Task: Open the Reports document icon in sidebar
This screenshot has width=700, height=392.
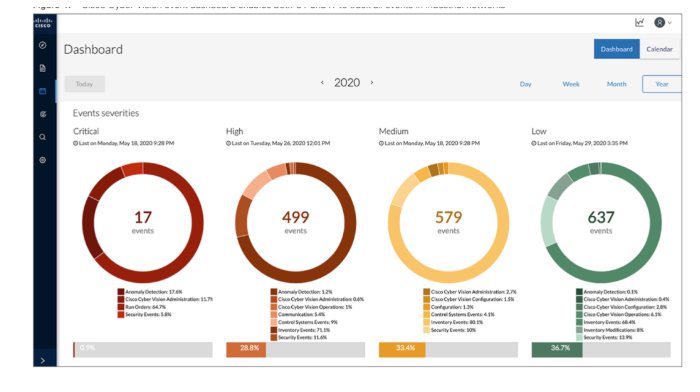Action: [x=43, y=68]
